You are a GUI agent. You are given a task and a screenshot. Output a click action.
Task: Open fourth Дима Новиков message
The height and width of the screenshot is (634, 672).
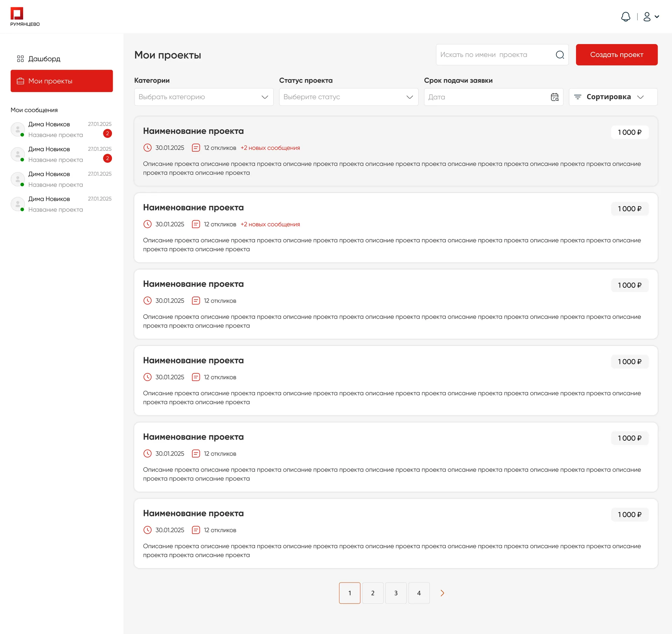tap(62, 204)
